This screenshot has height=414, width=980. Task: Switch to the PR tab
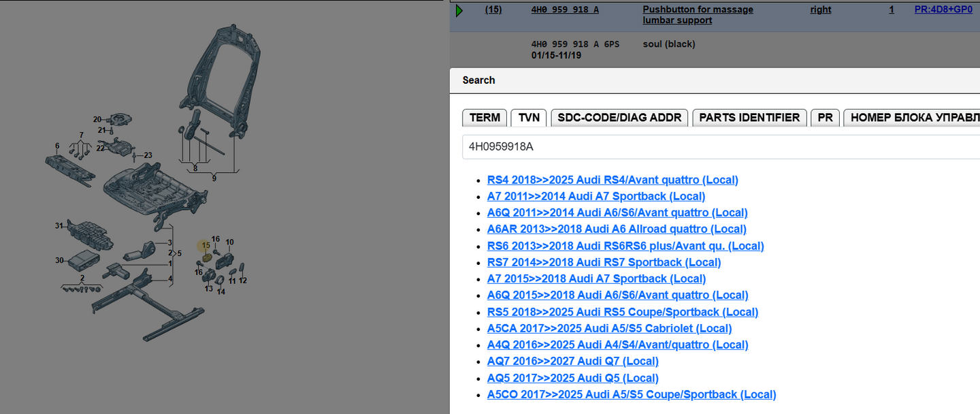pos(825,117)
